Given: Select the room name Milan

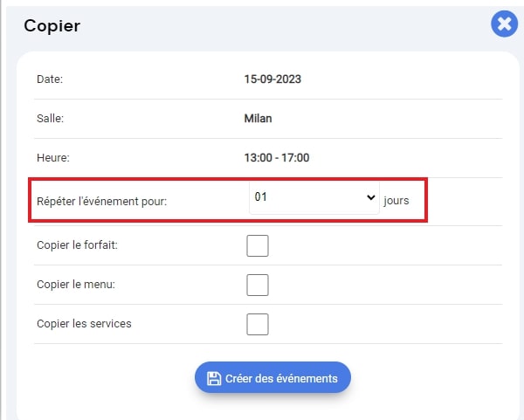Looking at the screenshot, I should click(258, 118).
